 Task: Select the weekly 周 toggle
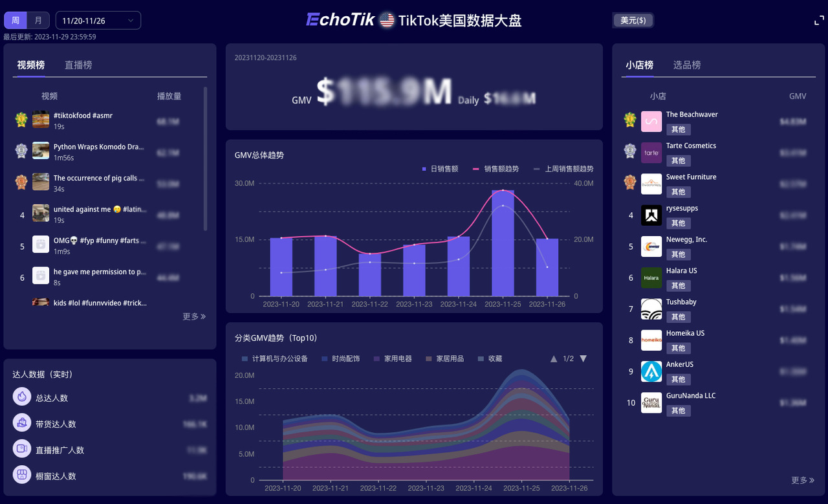point(16,21)
